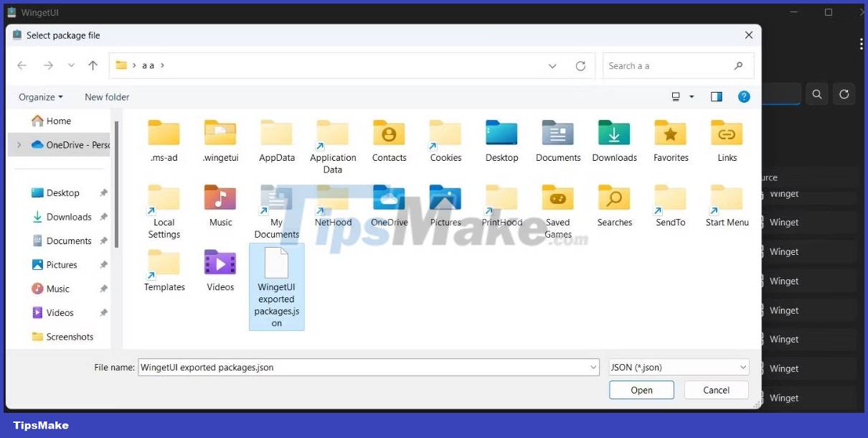Image resolution: width=868 pixels, height=438 pixels.
Task: Click the WingetUI refresh icon
Action: point(844,93)
